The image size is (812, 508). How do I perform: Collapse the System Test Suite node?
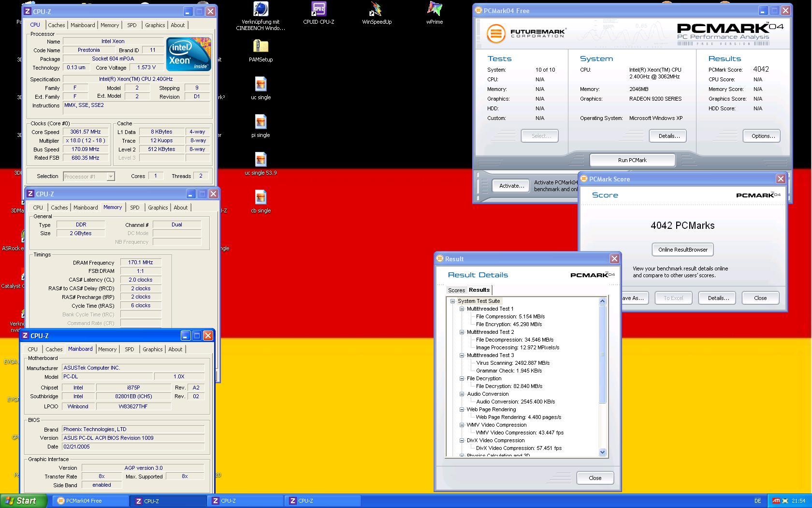pos(453,301)
